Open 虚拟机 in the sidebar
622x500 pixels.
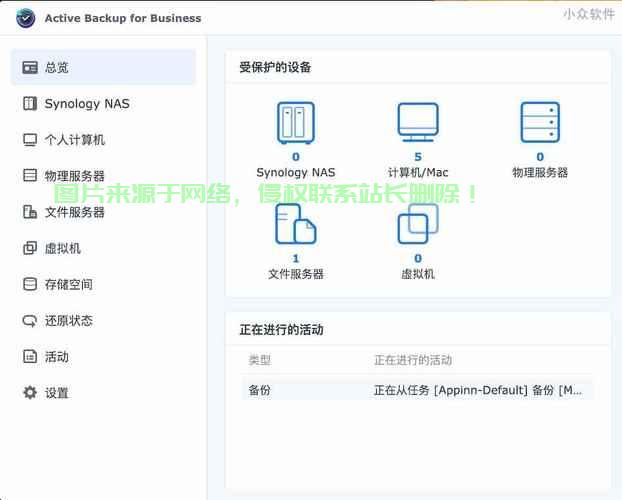click(x=103, y=248)
